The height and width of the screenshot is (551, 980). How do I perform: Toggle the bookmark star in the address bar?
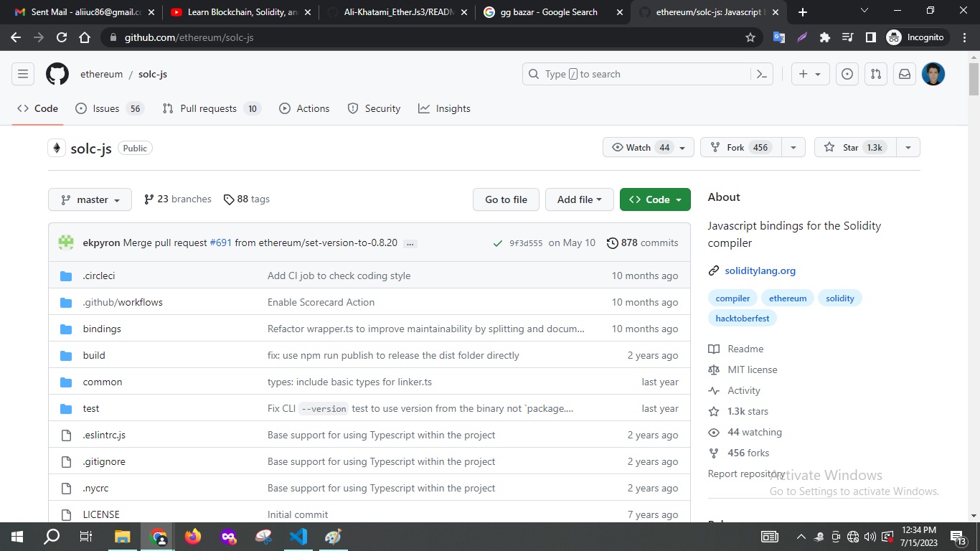point(749,37)
